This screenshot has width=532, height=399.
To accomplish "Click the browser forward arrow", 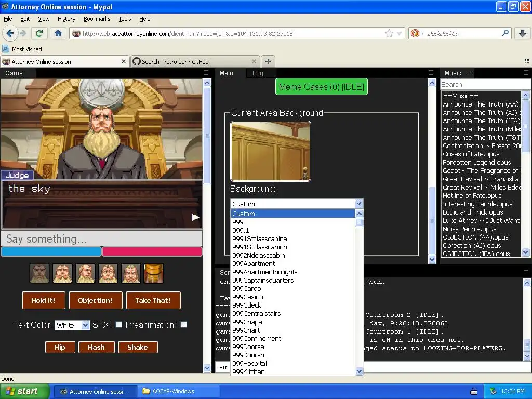I will coord(23,33).
